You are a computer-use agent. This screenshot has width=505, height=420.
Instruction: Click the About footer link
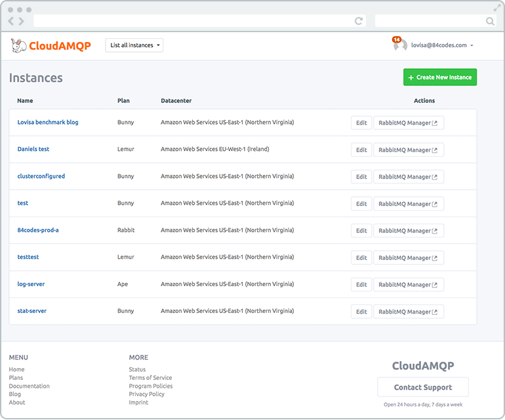17,402
